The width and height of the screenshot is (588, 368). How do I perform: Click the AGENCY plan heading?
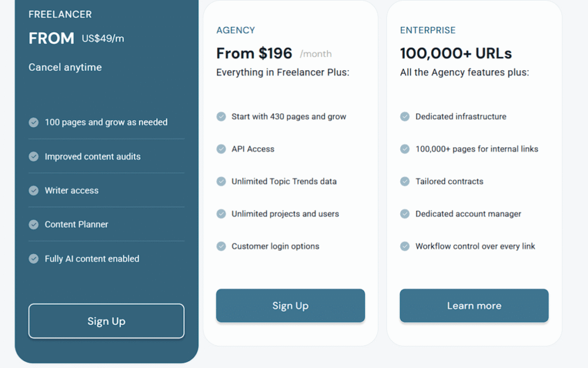[235, 30]
